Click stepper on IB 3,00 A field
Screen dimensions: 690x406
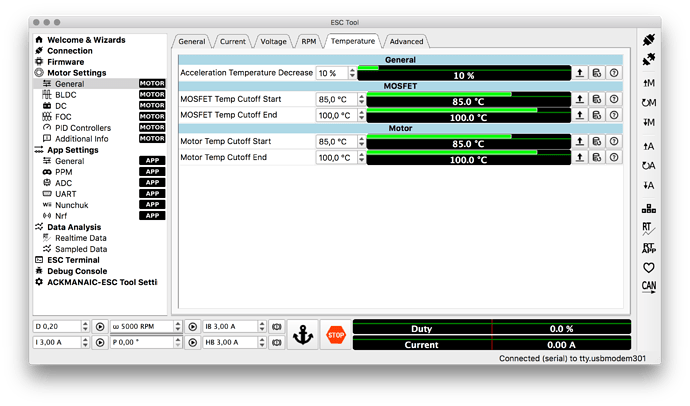coord(262,327)
